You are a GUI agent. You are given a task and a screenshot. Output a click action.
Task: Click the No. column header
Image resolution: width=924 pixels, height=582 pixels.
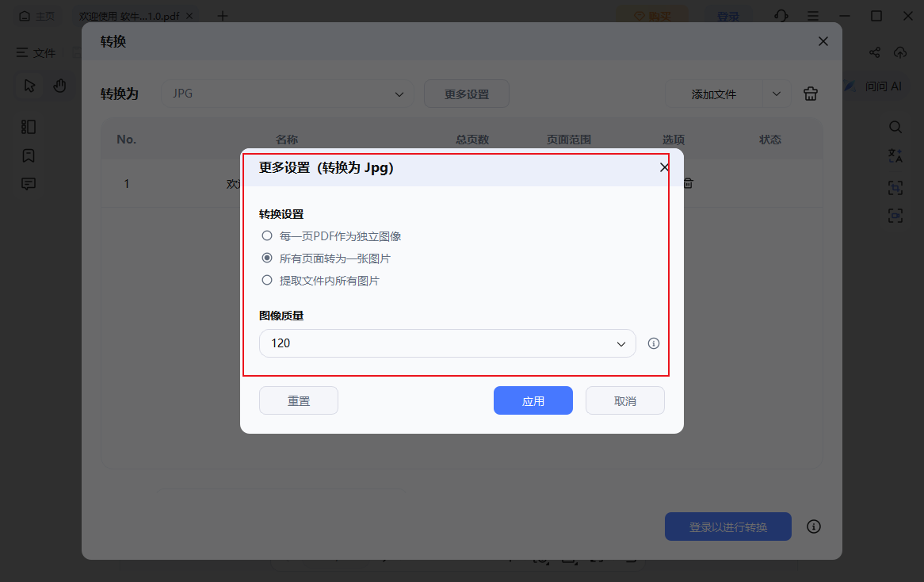click(x=126, y=140)
